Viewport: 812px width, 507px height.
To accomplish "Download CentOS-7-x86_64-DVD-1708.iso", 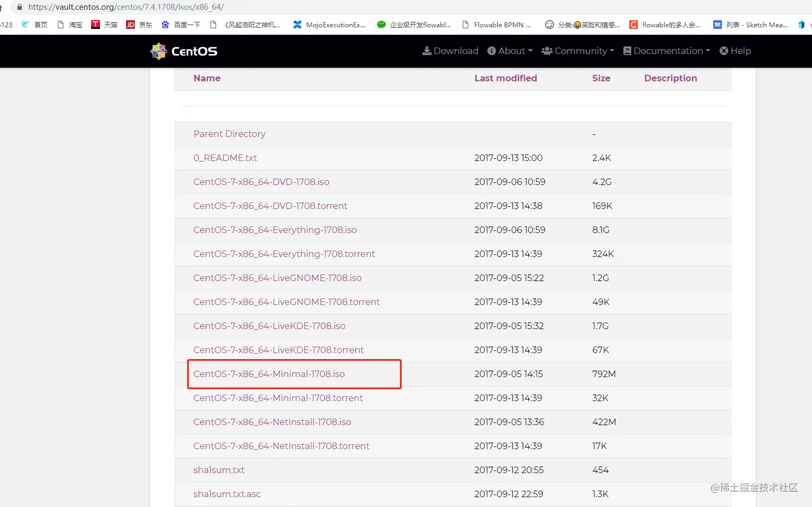I will [x=261, y=182].
